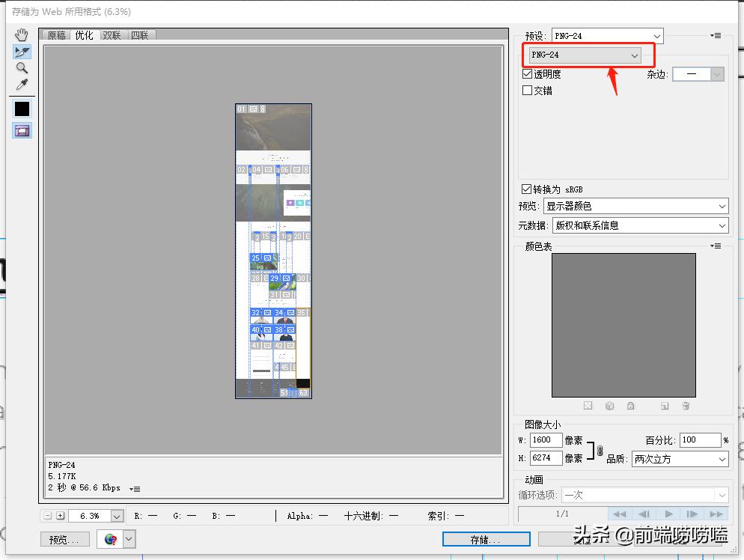Select the Slice Select tool

coord(22,52)
